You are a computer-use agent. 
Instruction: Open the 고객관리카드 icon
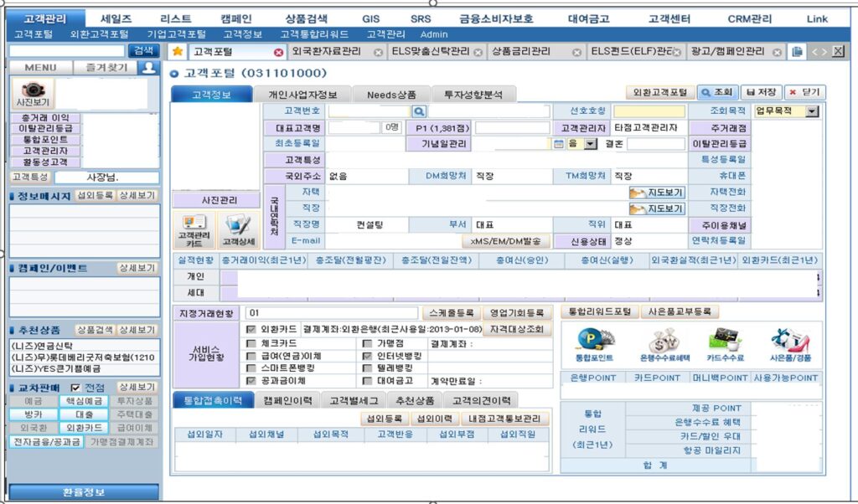point(194,229)
